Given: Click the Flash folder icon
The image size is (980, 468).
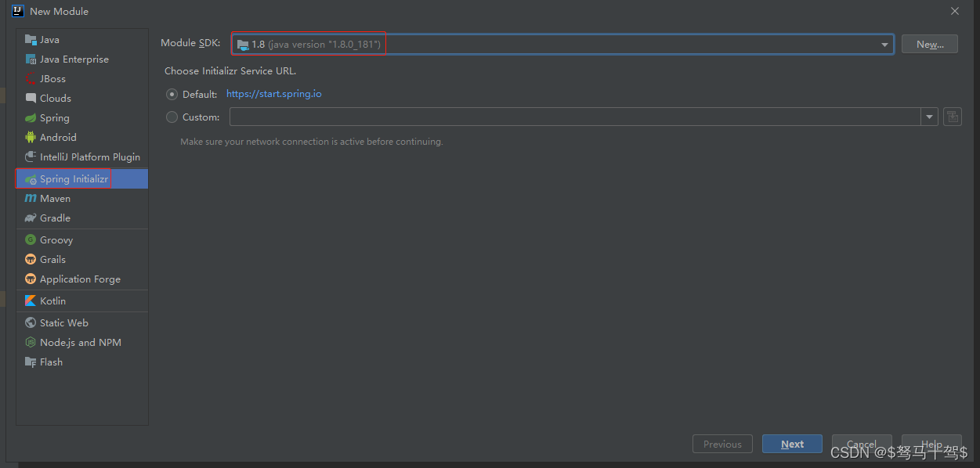Looking at the screenshot, I should click(31, 362).
